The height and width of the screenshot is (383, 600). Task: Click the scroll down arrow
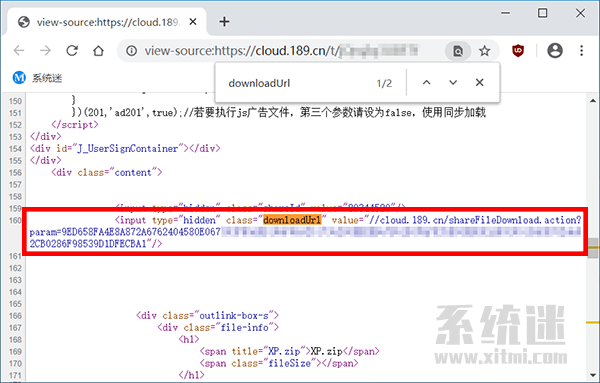pos(593,375)
